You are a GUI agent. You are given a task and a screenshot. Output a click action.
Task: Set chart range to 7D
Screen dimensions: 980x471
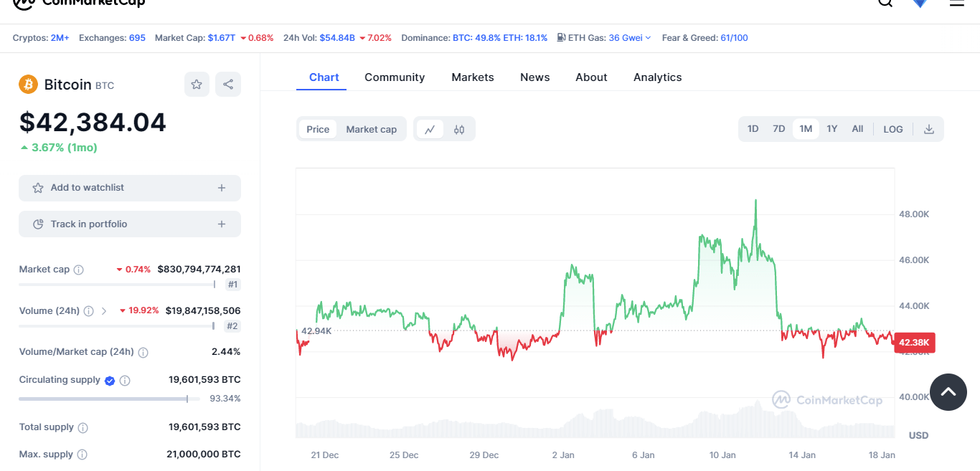point(778,129)
